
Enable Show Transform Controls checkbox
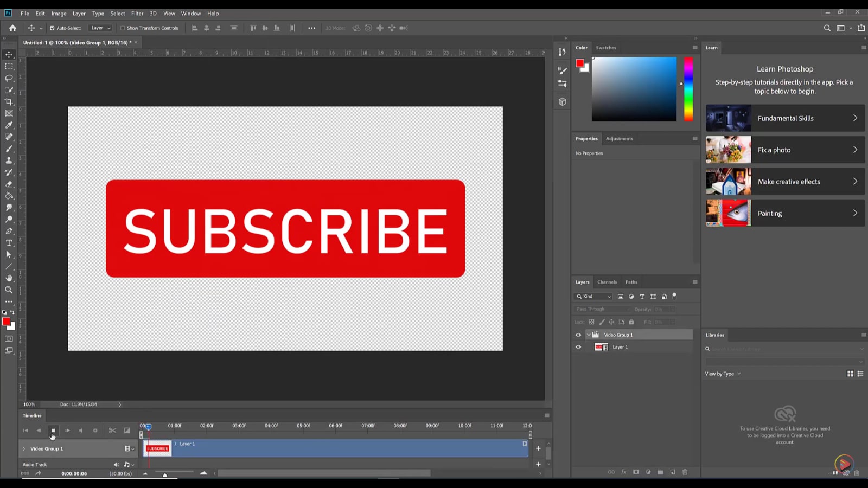click(x=122, y=28)
